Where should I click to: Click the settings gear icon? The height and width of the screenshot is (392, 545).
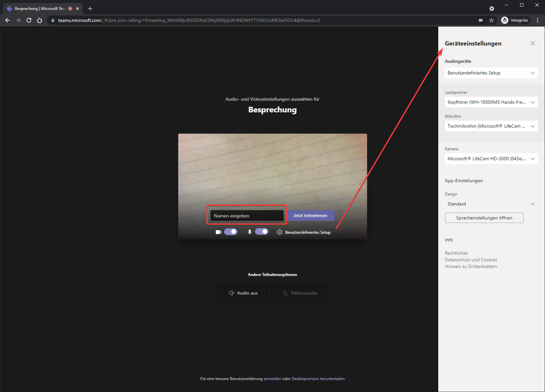(279, 232)
